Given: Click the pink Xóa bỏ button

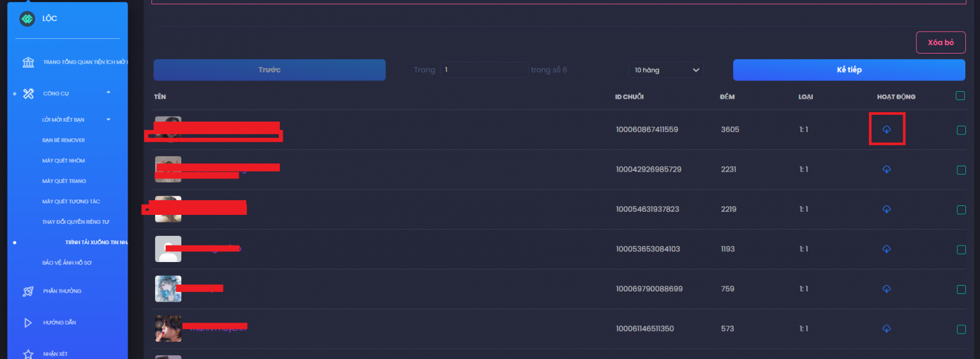Looking at the screenshot, I should pos(940,42).
